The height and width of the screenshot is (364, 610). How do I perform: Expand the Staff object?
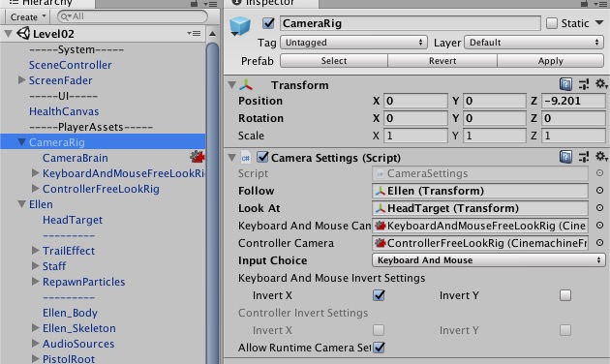pos(36,266)
